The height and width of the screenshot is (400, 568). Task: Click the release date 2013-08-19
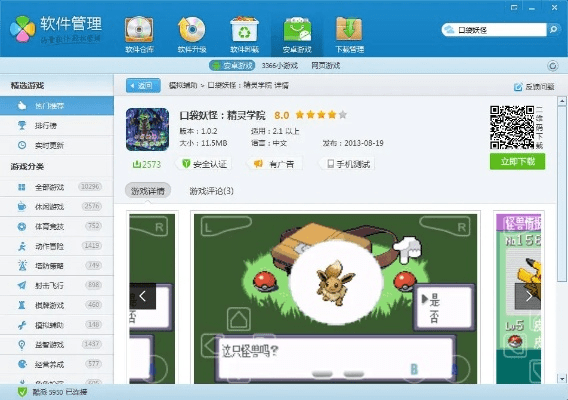click(x=364, y=143)
